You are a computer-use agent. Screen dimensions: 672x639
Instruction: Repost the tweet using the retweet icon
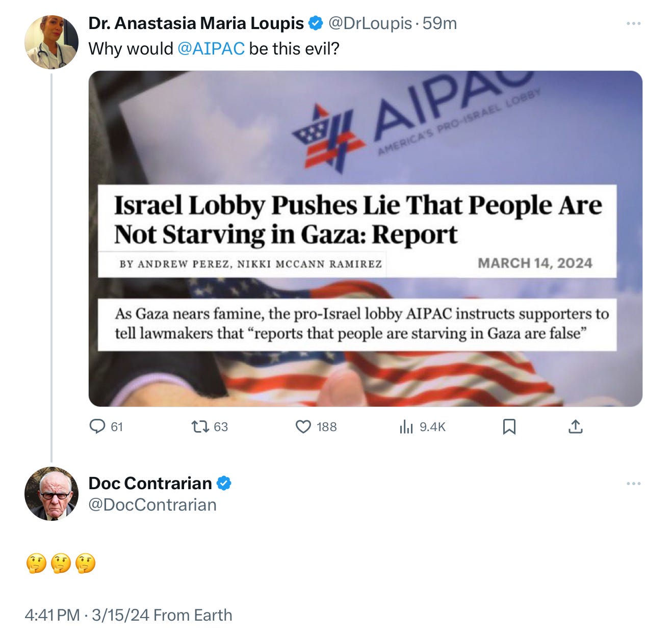[200, 426]
